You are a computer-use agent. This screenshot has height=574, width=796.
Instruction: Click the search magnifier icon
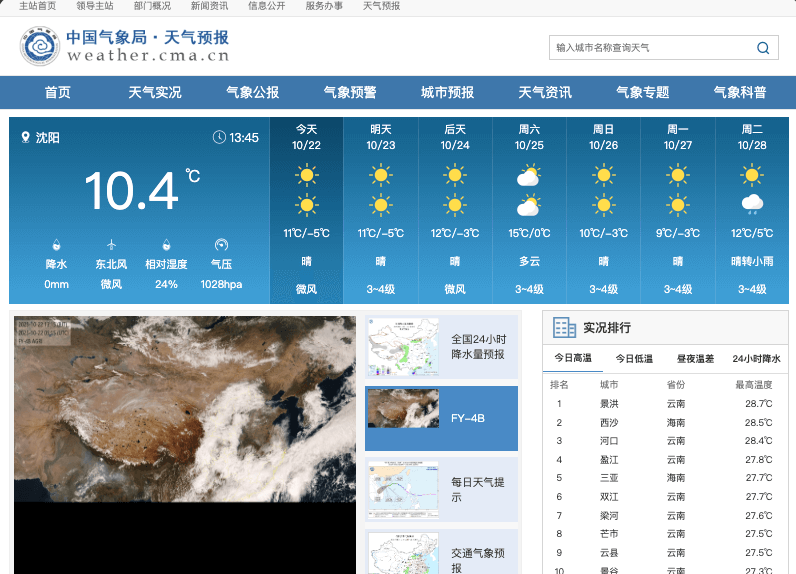(762, 48)
